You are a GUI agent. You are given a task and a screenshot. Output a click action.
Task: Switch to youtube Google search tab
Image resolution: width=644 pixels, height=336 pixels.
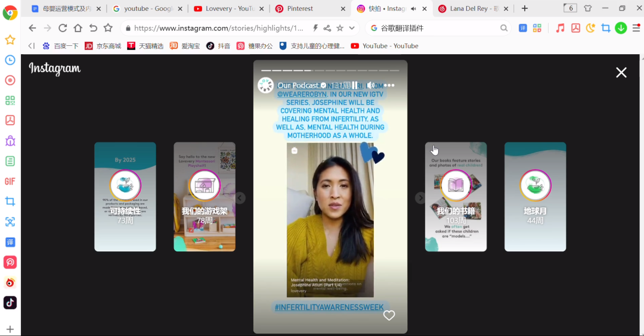click(147, 8)
